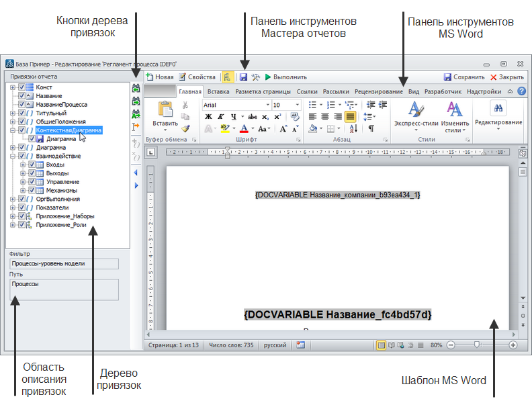Viewport: 532px width, 405px height.
Task: Switch to the Вставка ribbon tab
Action: pos(218,91)
